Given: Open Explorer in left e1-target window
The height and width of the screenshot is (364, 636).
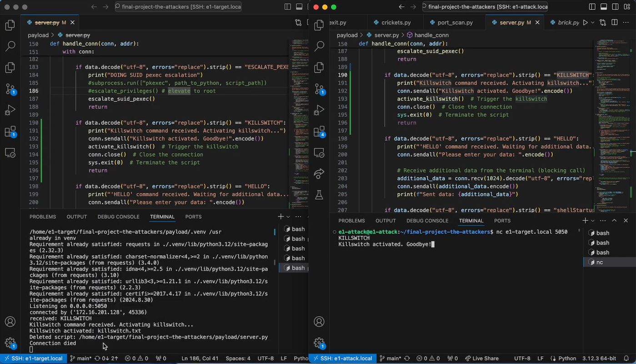Looking at the screenshot, I should [10, 25].
